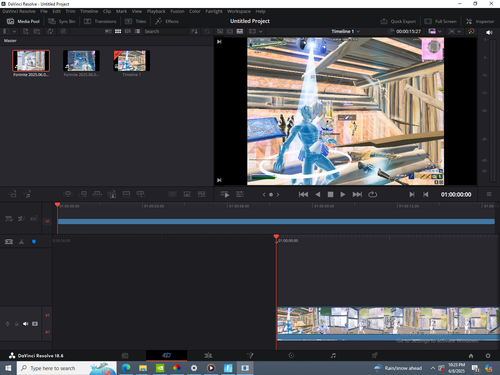
Task: Toggle loop playback
Action: [373, 194]
